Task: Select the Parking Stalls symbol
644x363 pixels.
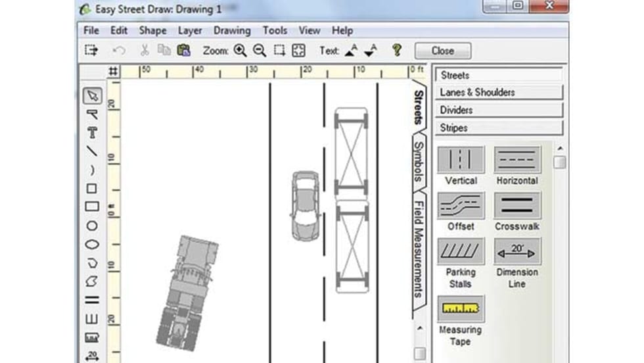Action: [x=461, y=252]
